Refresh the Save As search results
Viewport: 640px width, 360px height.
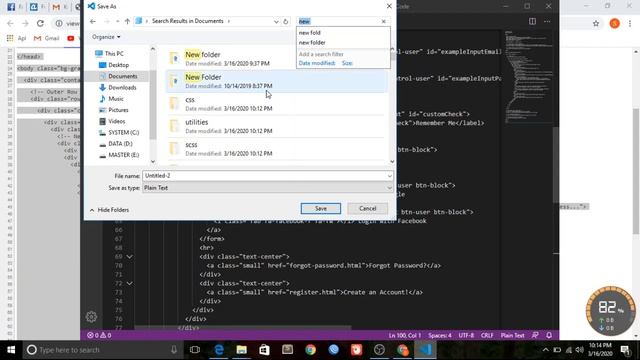point(286,21)
